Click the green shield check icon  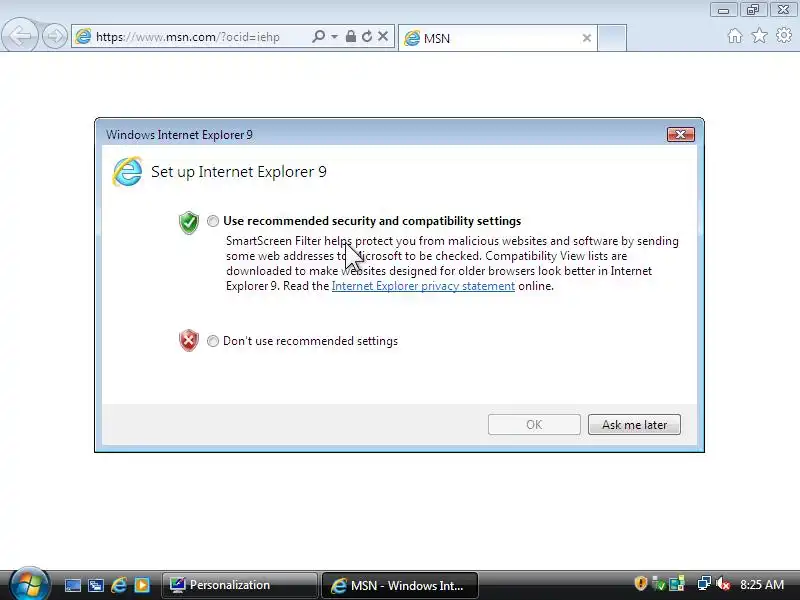coord(189,222)
